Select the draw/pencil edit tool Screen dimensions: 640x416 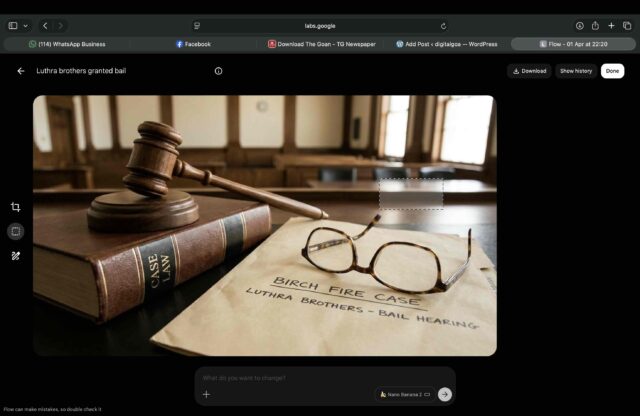pyautogui.click(x=16, y=256)
